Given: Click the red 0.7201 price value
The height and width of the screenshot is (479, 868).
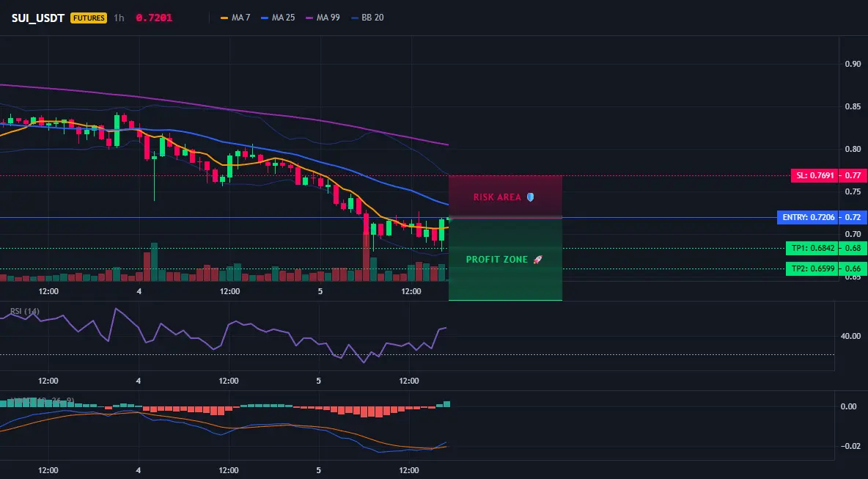Looking at the screenshot, I should click(154, 18).
